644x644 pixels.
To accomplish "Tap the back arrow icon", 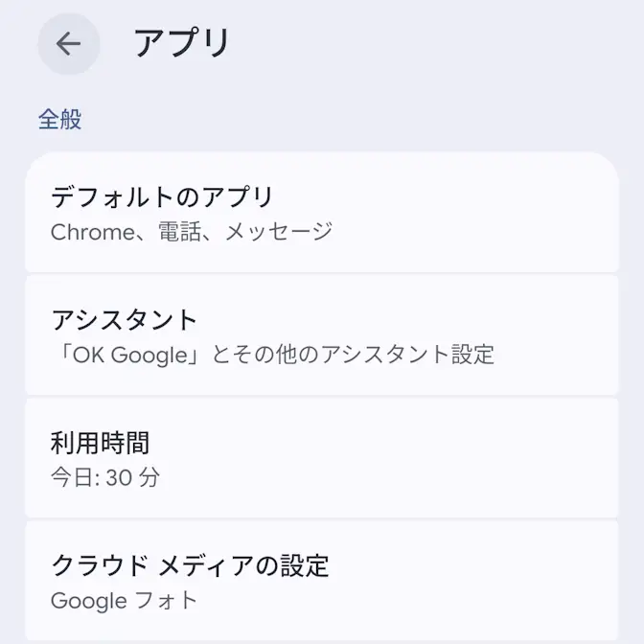I will (x=68, y=44).
